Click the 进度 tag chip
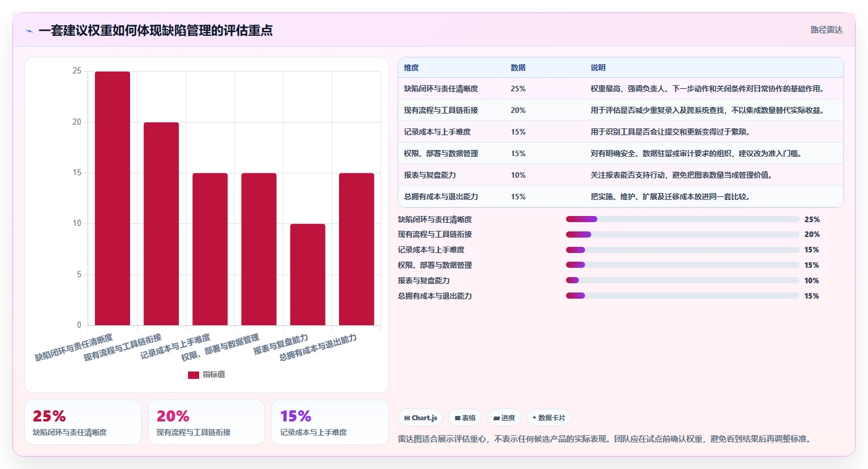868x469 pixels. [504, 418]
